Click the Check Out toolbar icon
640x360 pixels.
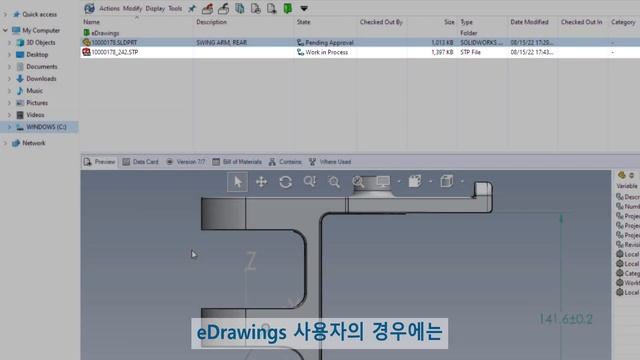[207, 8]
